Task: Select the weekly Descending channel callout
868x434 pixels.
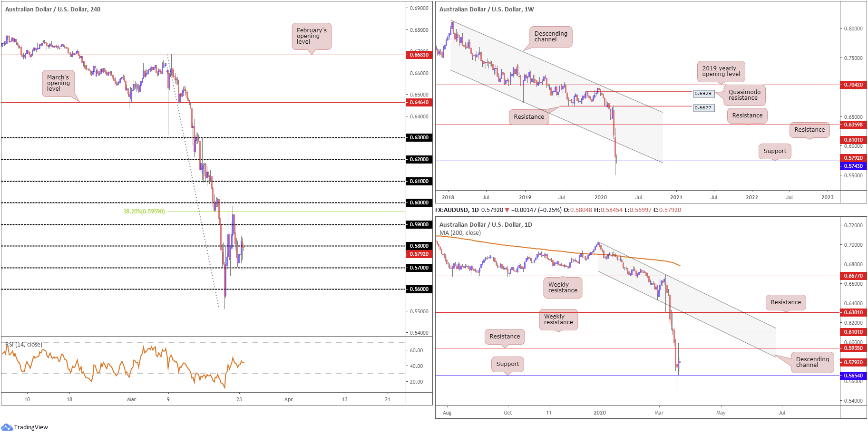Action: pyautogui.click(x=551, y=37)
